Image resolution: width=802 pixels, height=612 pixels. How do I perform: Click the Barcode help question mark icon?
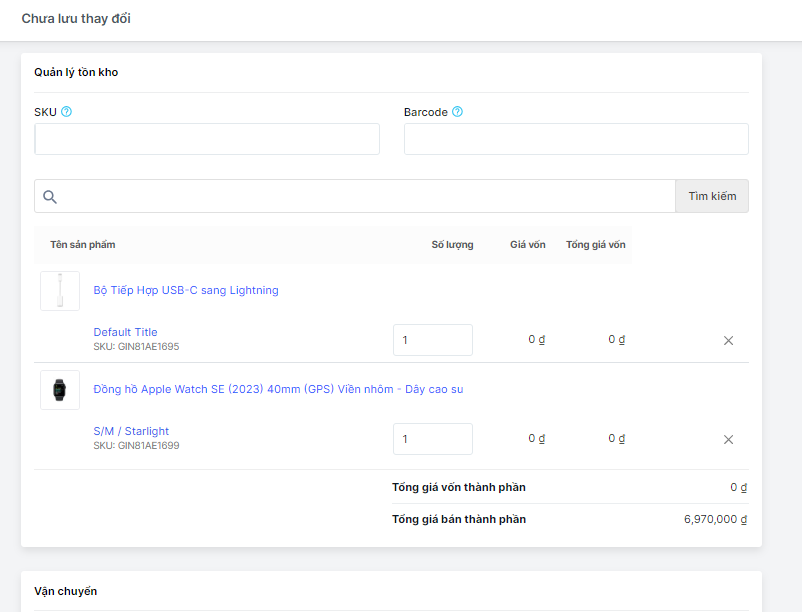tap(457, 111)
